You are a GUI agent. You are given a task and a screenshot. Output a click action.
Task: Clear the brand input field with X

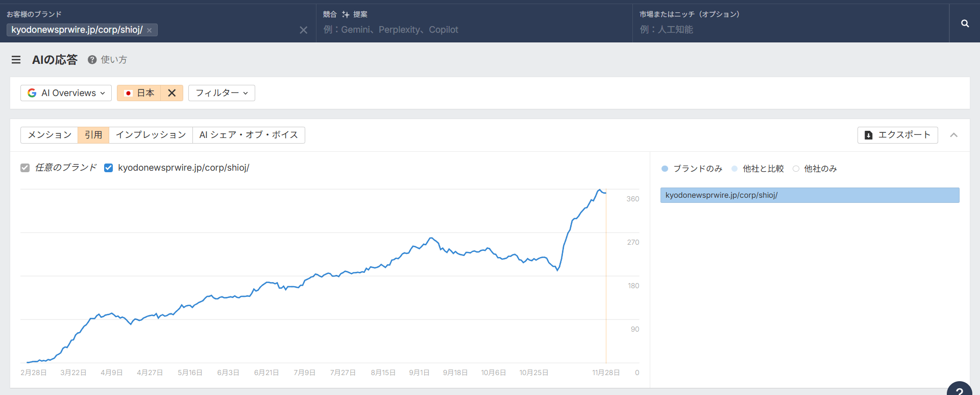(303, 30)
